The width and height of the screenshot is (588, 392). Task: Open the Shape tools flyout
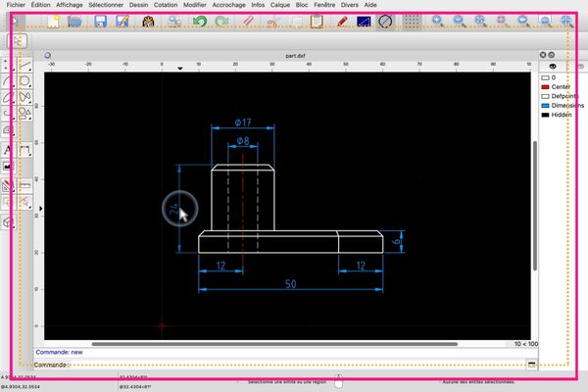click(x=24, y=114)
